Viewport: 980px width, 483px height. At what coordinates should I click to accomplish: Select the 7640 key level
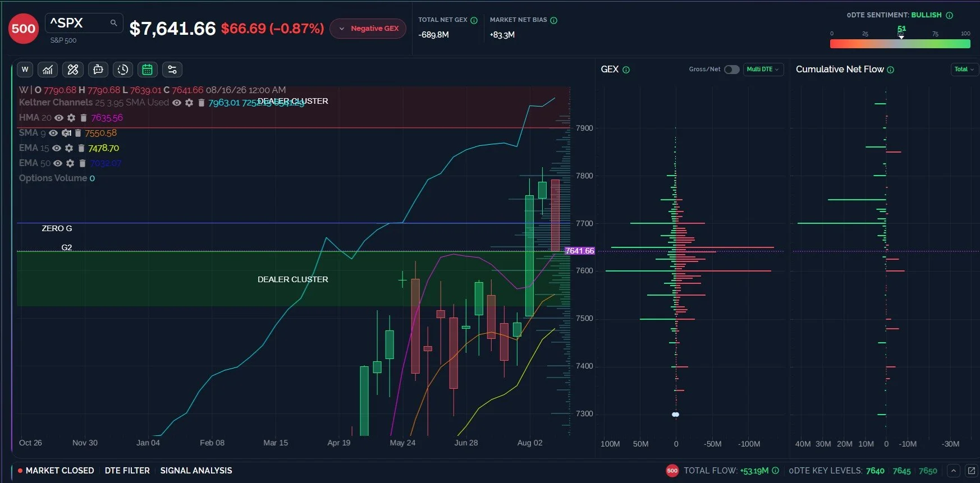tap(875, 471)
